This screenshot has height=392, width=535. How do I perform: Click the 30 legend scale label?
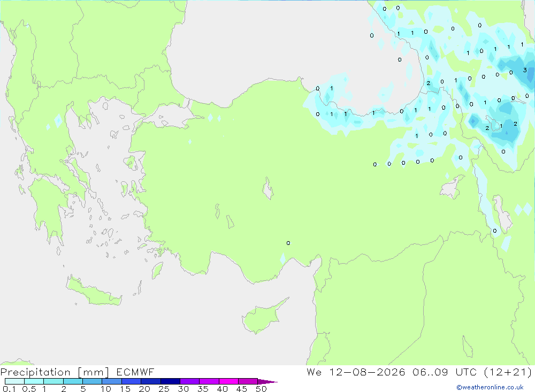(183, 389)
